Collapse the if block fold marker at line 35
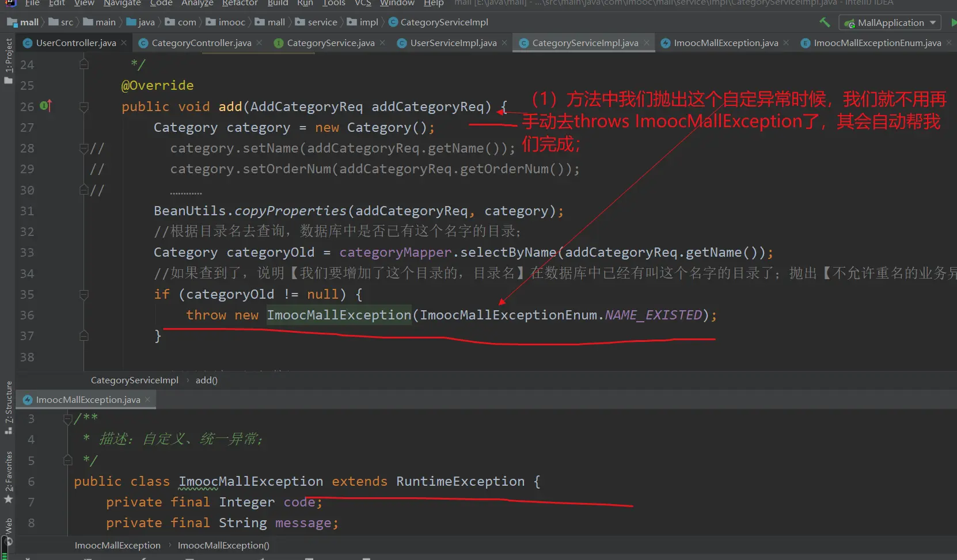This screenshot has height=560, width=957. tap(84, 295)
